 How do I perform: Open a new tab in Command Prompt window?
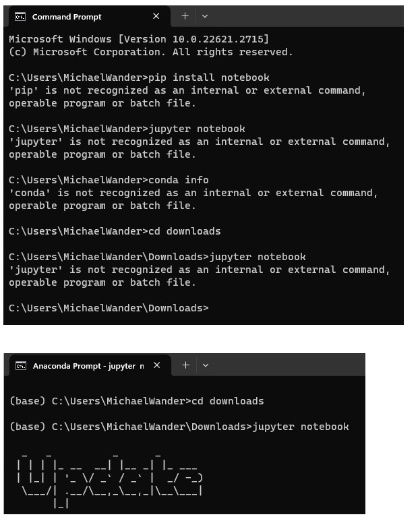coord(185,16)
